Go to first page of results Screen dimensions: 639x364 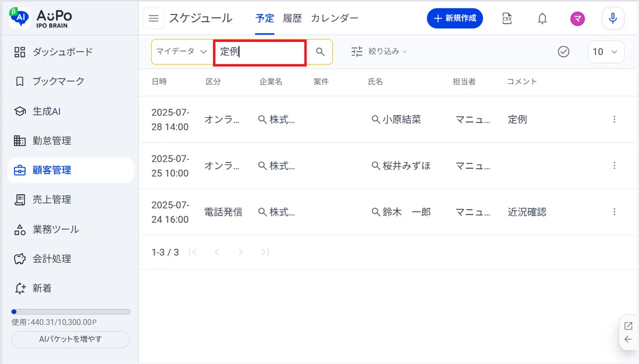click(x=193, y=252)
